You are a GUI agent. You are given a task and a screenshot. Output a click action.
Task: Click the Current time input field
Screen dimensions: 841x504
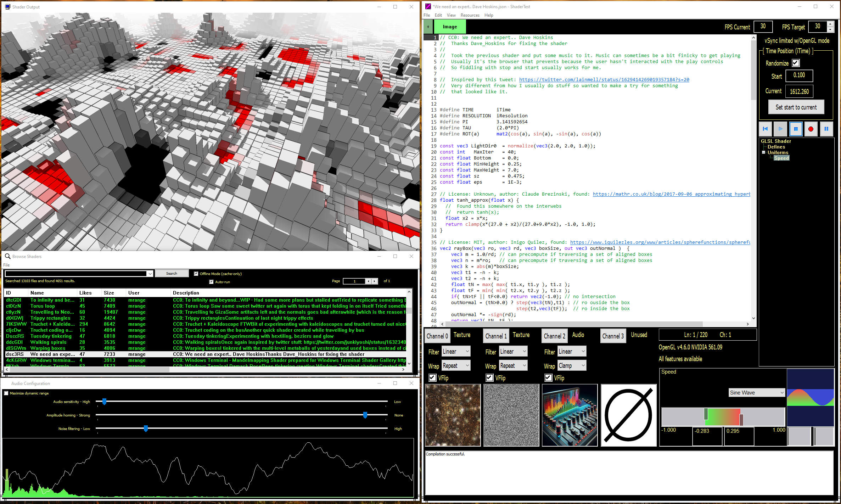click(x=799, y=91)
